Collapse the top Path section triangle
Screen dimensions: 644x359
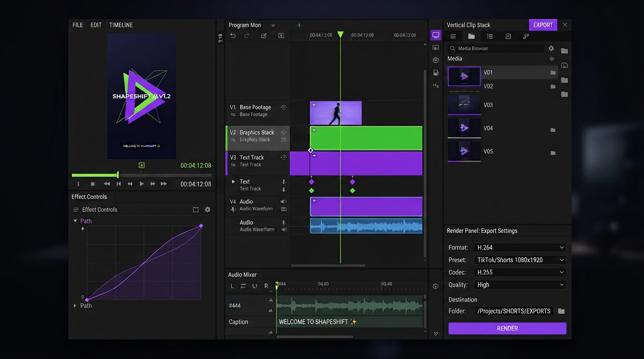click(x=75, y=221)
